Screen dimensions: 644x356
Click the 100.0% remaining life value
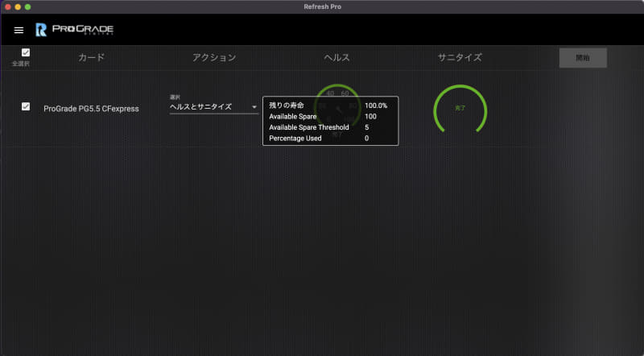376,106
